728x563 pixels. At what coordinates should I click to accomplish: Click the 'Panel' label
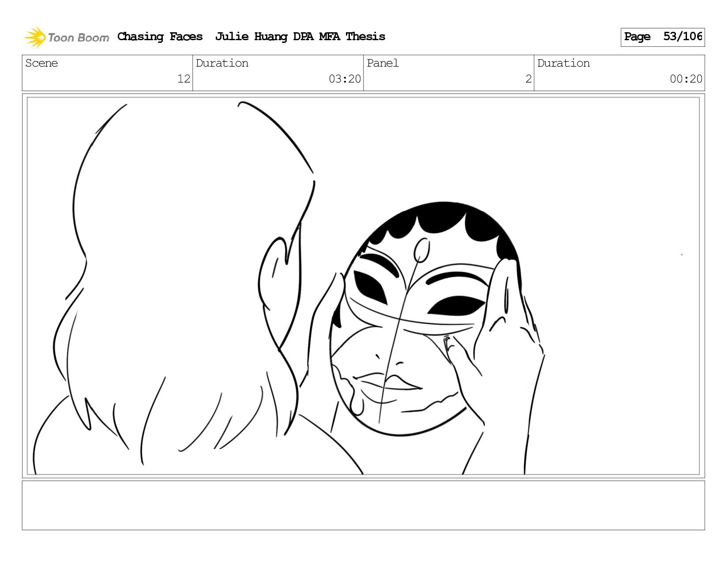pyautogui.click(x=383, y=63)
